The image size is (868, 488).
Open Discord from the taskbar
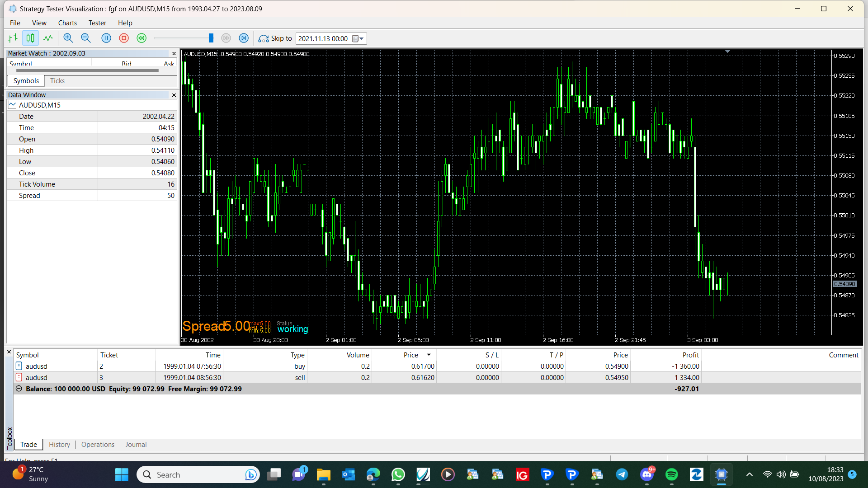coord(647,474)
